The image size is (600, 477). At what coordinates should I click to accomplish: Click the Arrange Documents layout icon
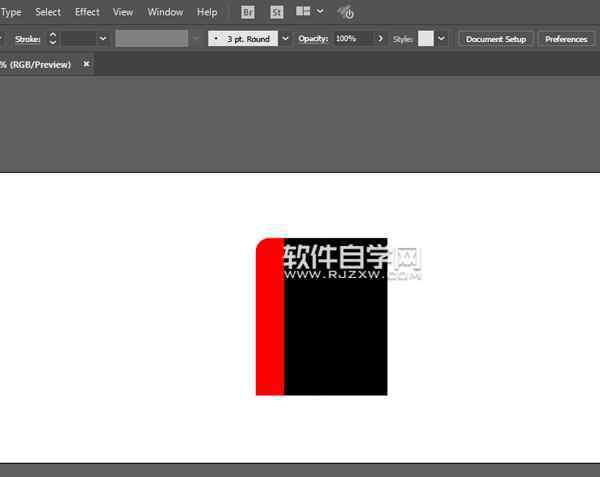click(303, 12)
